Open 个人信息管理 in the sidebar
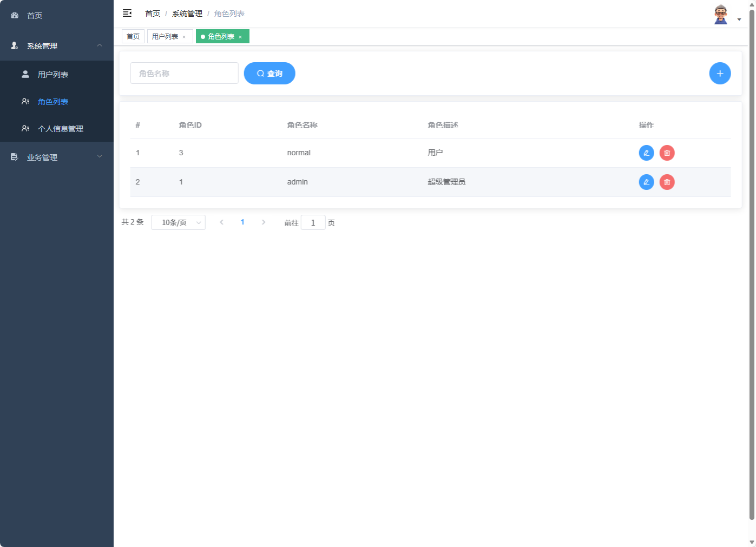 click(57, 128)
